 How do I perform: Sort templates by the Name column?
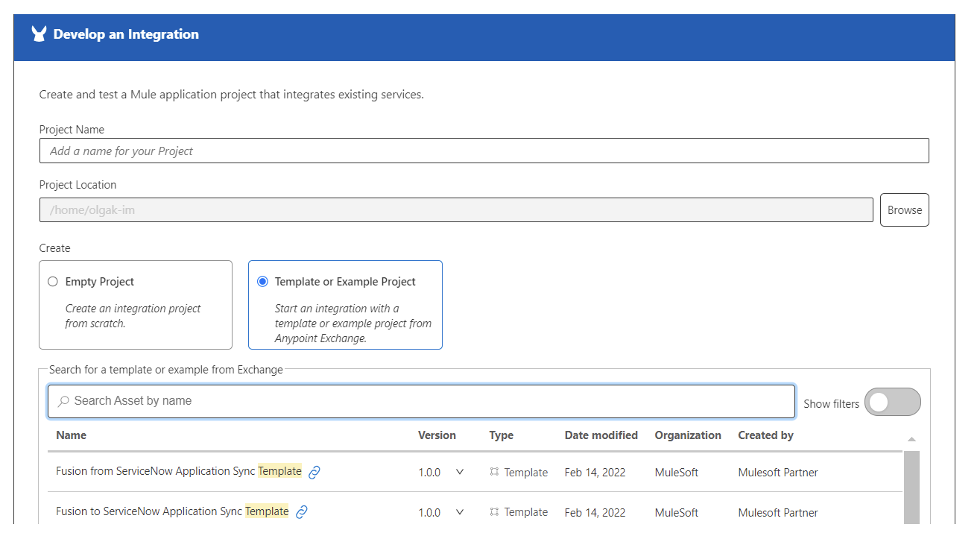[71, 435]
